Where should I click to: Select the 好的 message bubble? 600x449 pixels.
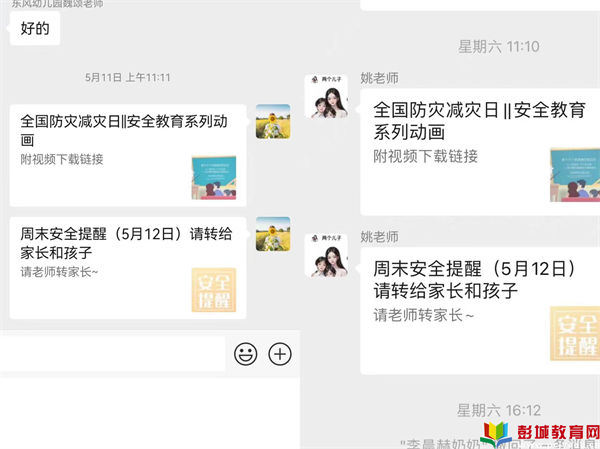pos(35,28)
